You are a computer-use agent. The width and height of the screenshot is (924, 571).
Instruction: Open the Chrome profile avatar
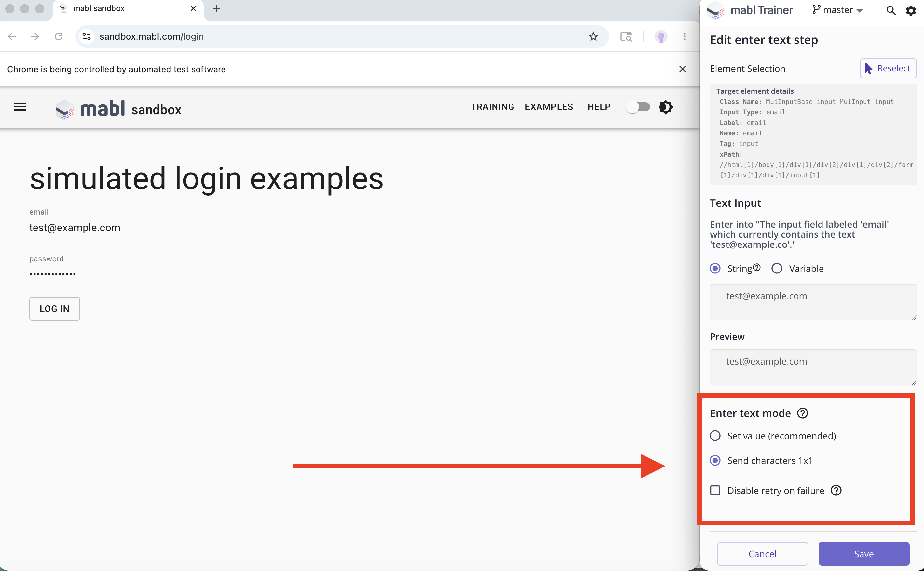click(x=661, y=37)
